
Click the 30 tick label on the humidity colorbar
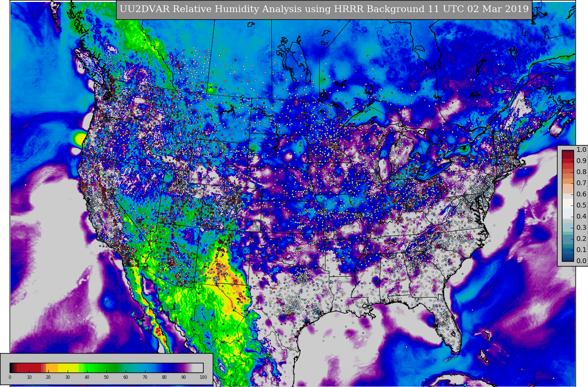click(68, 377)
